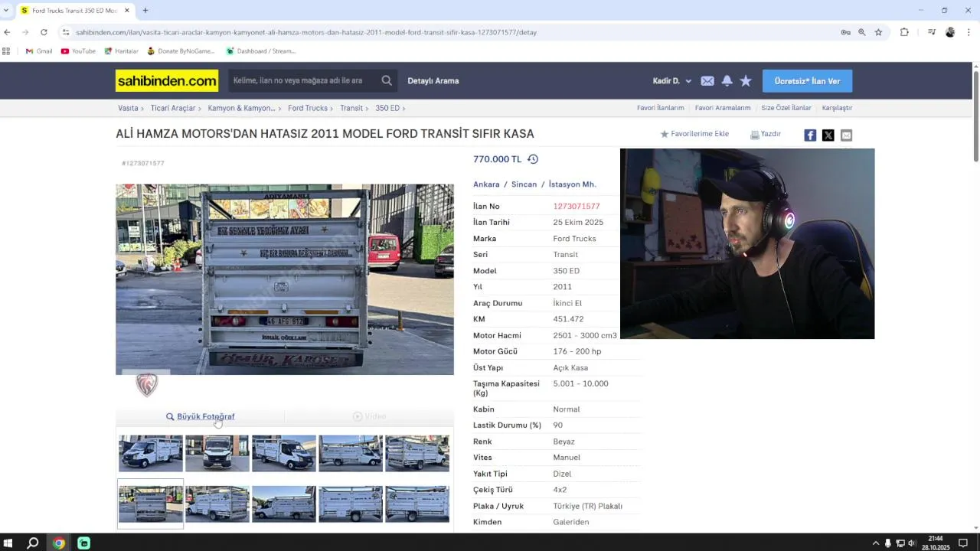Open favorites star icon in header

click(x=746, y=80)
